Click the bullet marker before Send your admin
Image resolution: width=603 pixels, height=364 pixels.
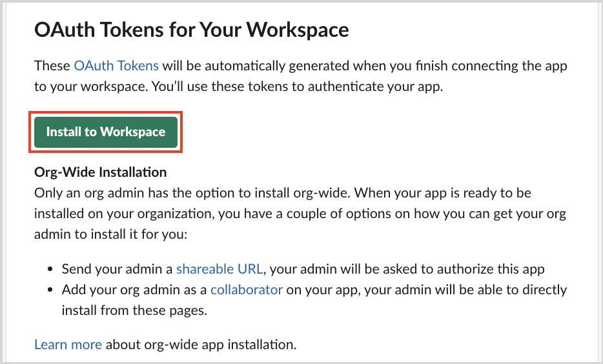click(x=50, y=269)
